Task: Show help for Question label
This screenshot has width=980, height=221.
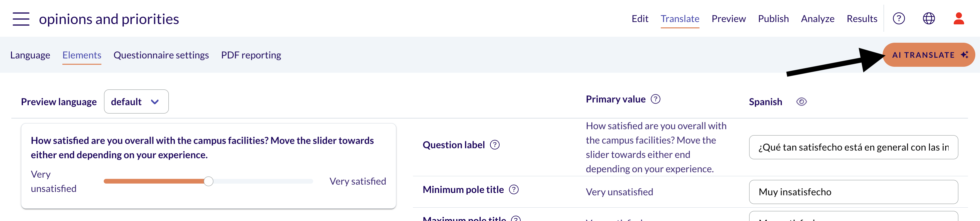Action: point(495,145)
